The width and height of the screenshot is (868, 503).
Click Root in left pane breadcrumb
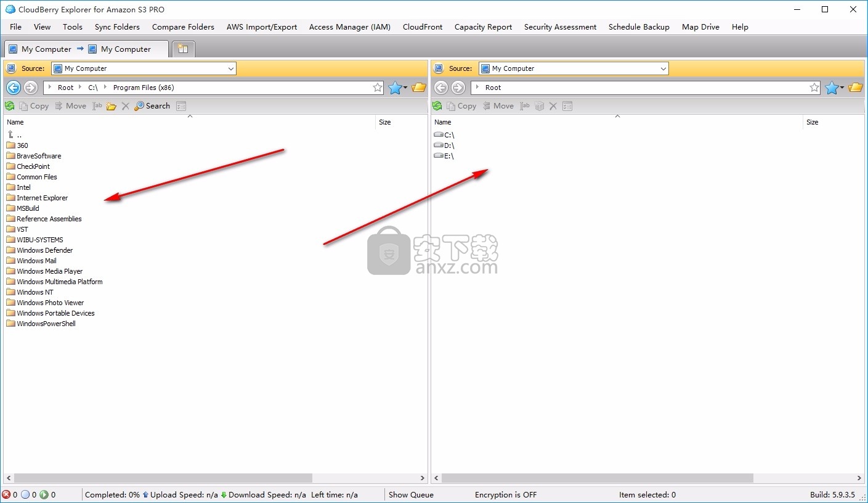click(65, 88)
